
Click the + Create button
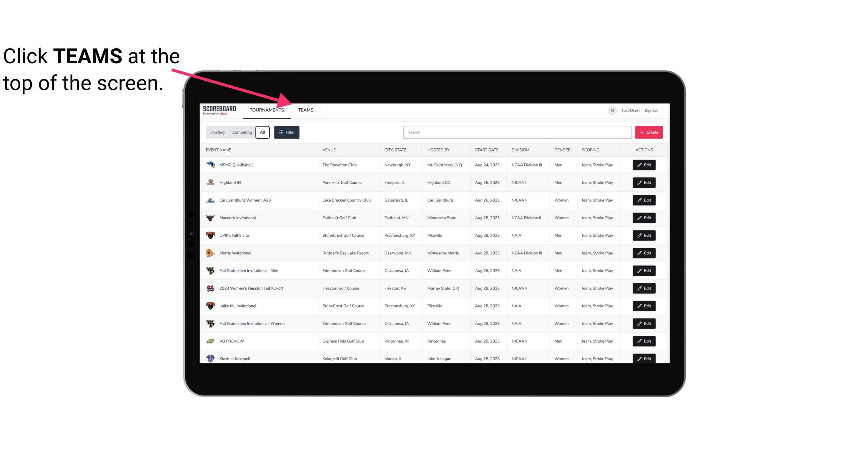pos(648,132)
